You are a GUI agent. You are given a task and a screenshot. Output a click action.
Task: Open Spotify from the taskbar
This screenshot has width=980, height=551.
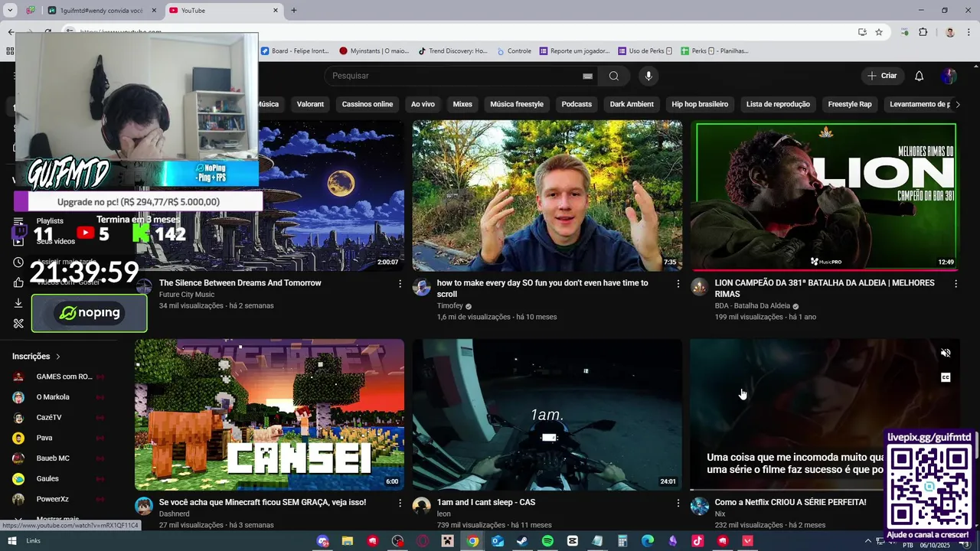(x=547, y=541)
